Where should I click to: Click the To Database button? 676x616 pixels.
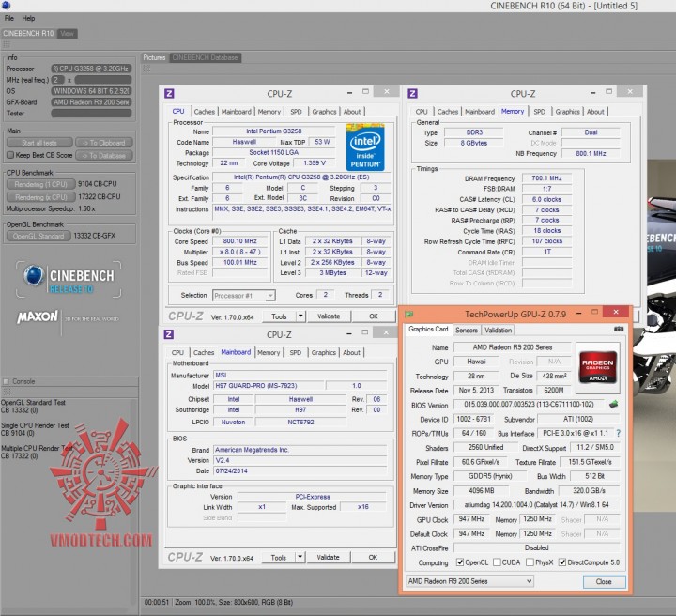(104, 155)
